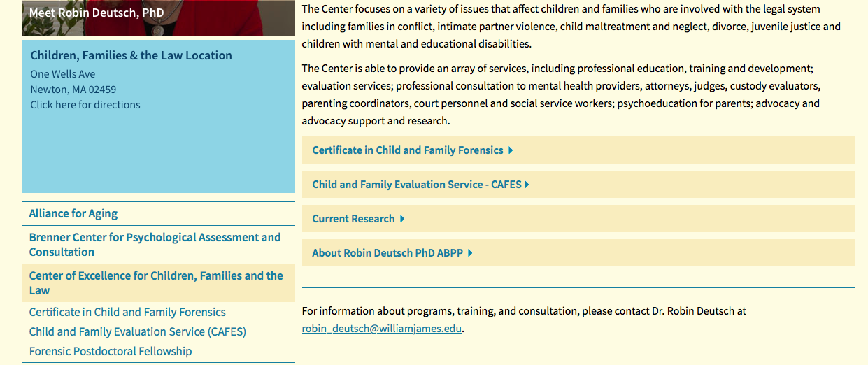
Task: Expand Certificate in Child and Family Forensics accordion
Action: click(408, 150)
